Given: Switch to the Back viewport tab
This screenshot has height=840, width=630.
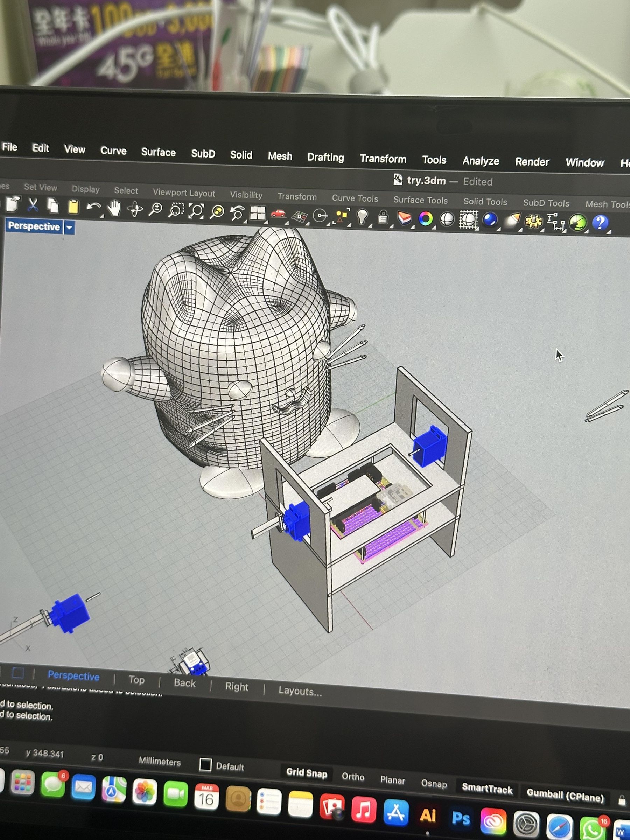Looking at the screenshot, I should (184, 683).
